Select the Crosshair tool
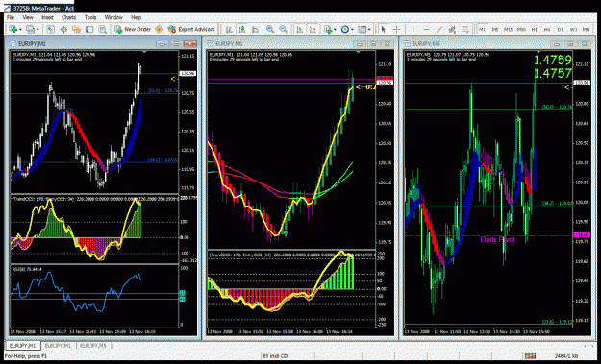601x364 pixels. tap(397, 29)
